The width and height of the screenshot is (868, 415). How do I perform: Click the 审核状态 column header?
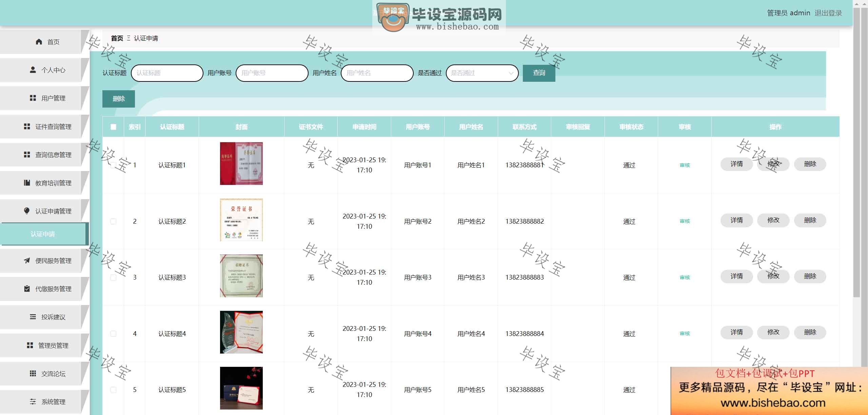[631, 127]
